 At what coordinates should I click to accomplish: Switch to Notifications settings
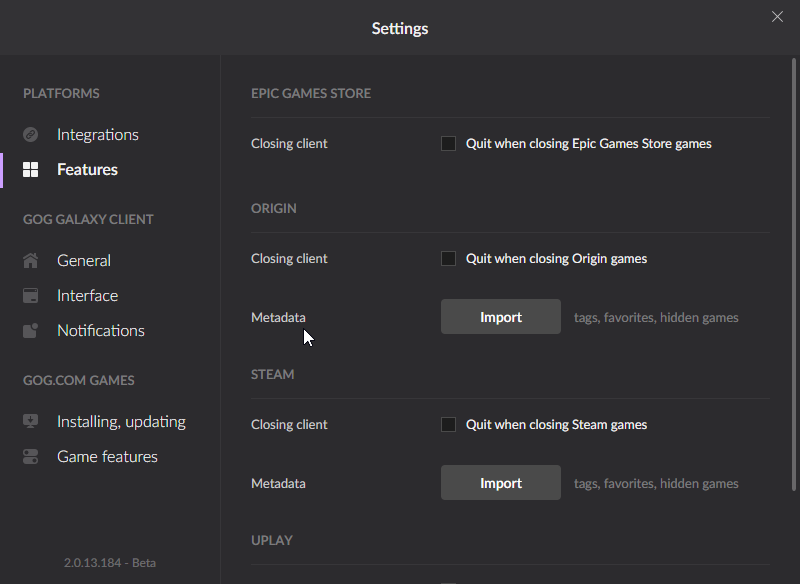pos(100,331)
